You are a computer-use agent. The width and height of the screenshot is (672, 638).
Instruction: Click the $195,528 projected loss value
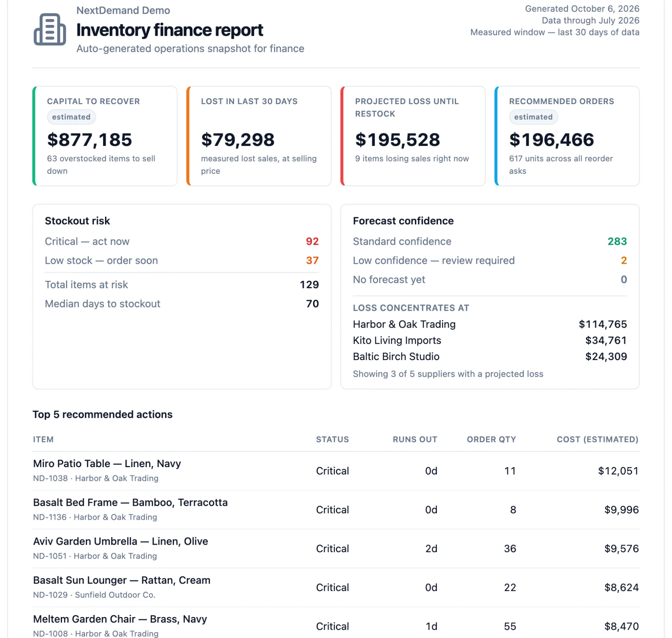click(398, 140)
